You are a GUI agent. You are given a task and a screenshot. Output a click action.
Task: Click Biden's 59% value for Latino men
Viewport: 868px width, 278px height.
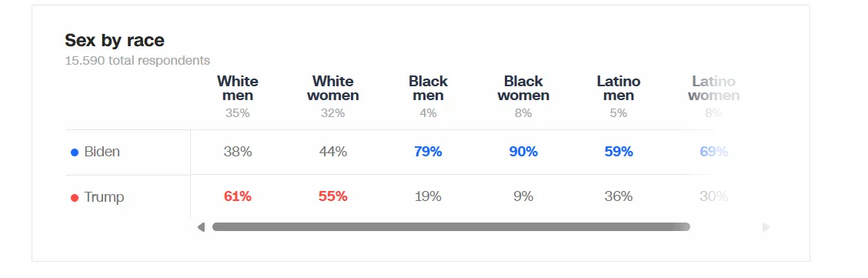(x=619, y=152)
